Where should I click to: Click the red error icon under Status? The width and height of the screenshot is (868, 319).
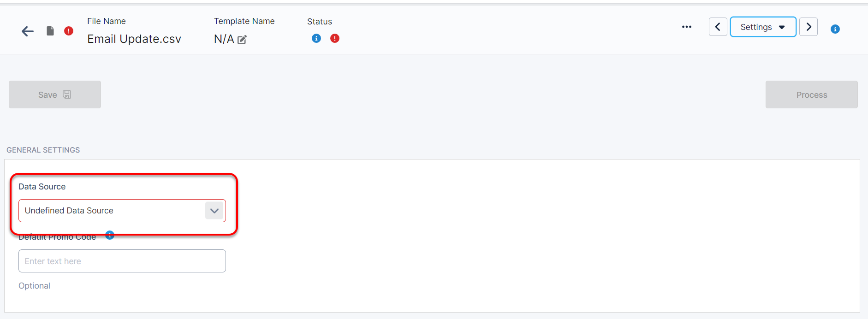coord(335,38)
